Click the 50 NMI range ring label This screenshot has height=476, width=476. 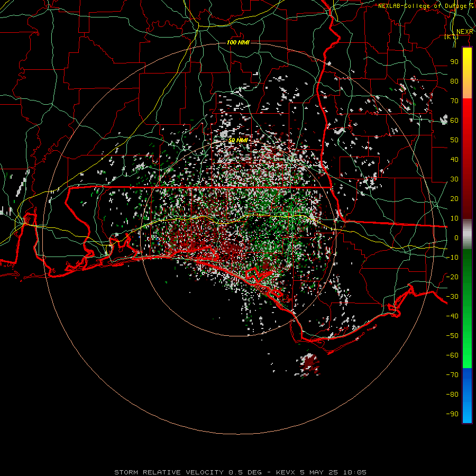point(238,140)
